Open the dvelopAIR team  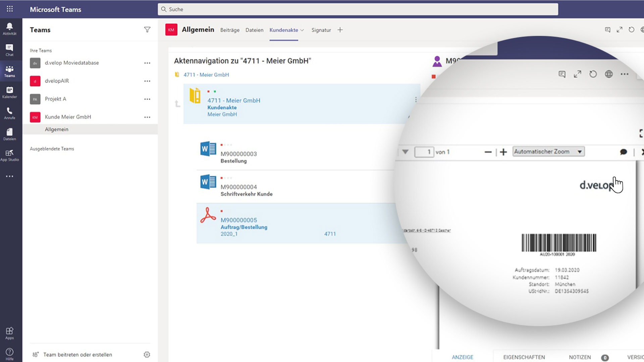tap(57, 81)
